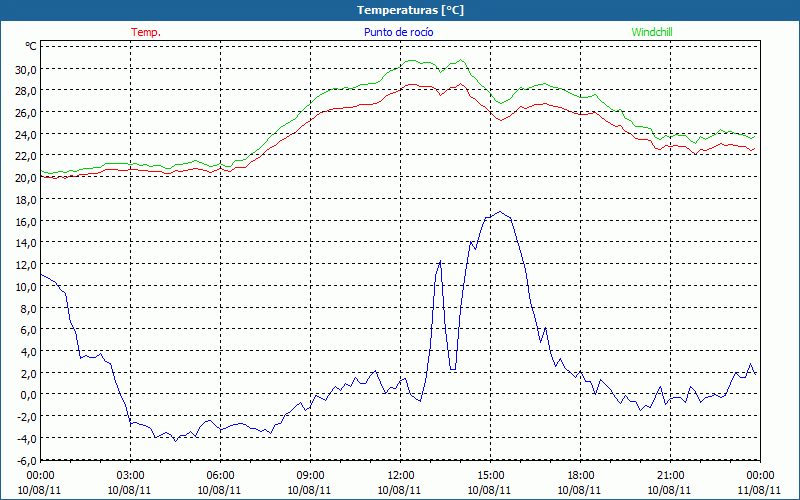This screenshot has height=500, width=800.
Task: Click the '03:00' time axis label
Action: click(x=130, y=476)
